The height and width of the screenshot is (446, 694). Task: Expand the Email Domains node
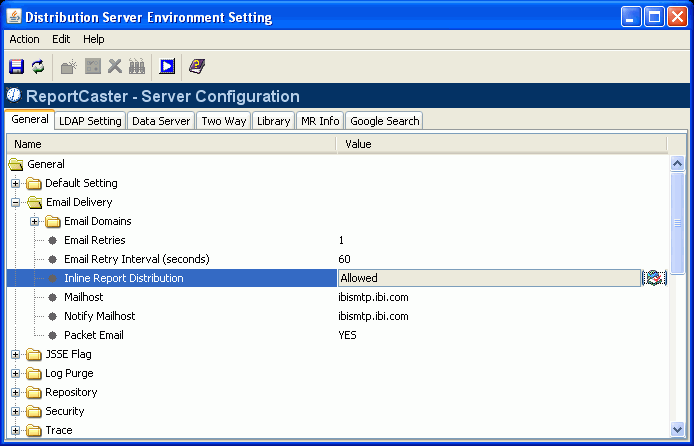coord(35,221)
